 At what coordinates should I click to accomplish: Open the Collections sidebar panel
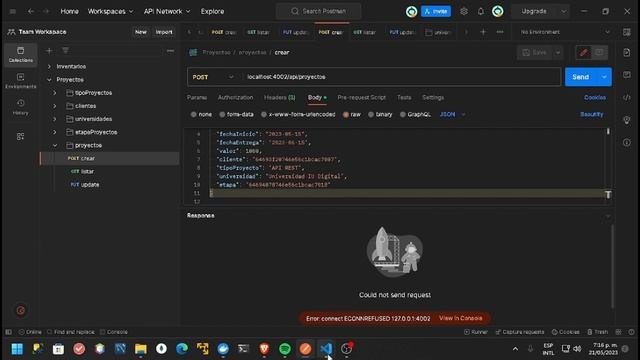point(20,54)
